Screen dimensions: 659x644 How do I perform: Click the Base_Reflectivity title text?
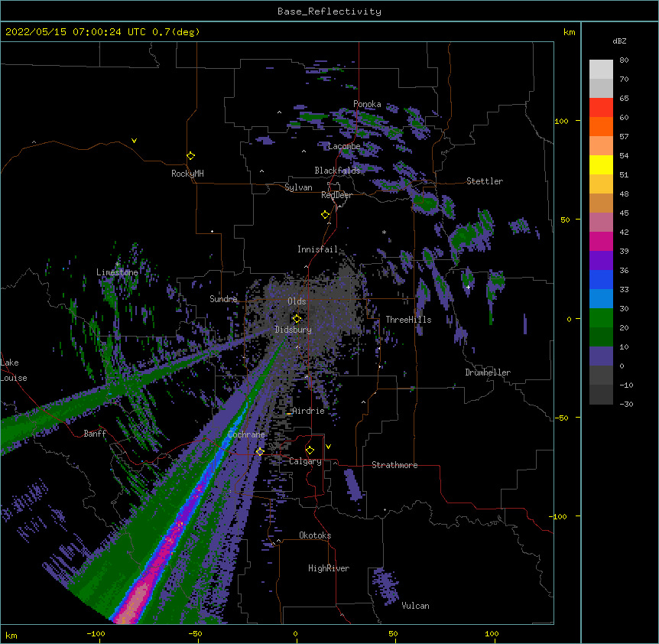pyautogui.click(x=329, y=11)
